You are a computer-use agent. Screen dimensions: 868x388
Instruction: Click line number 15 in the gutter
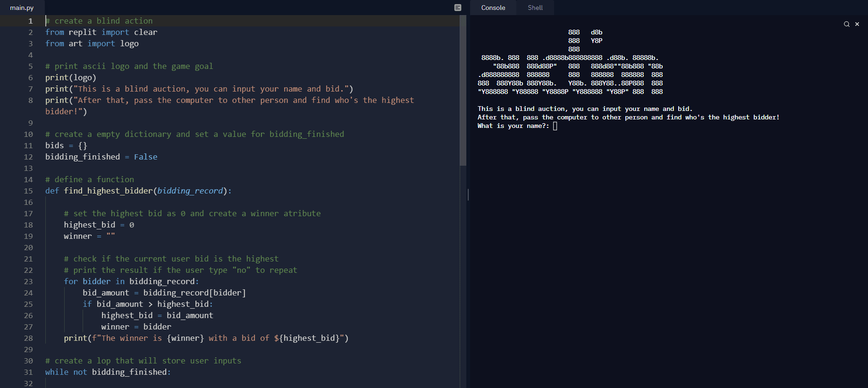tap(28, 191)
